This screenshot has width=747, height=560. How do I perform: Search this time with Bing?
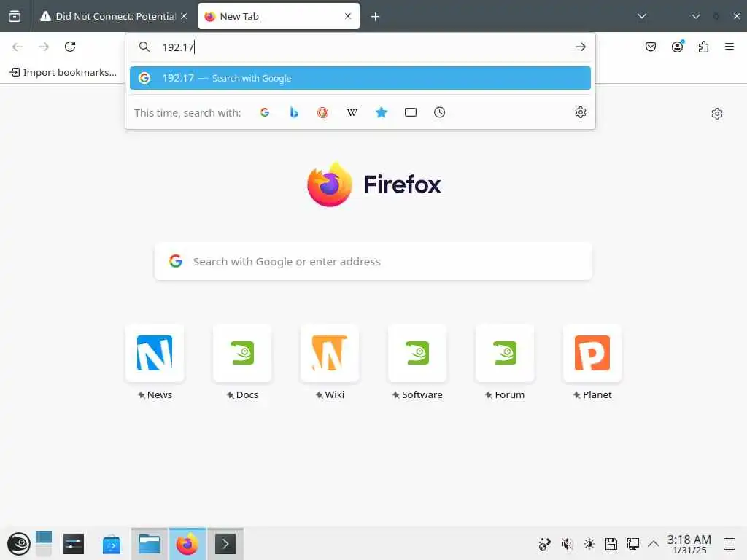[294, 112]
